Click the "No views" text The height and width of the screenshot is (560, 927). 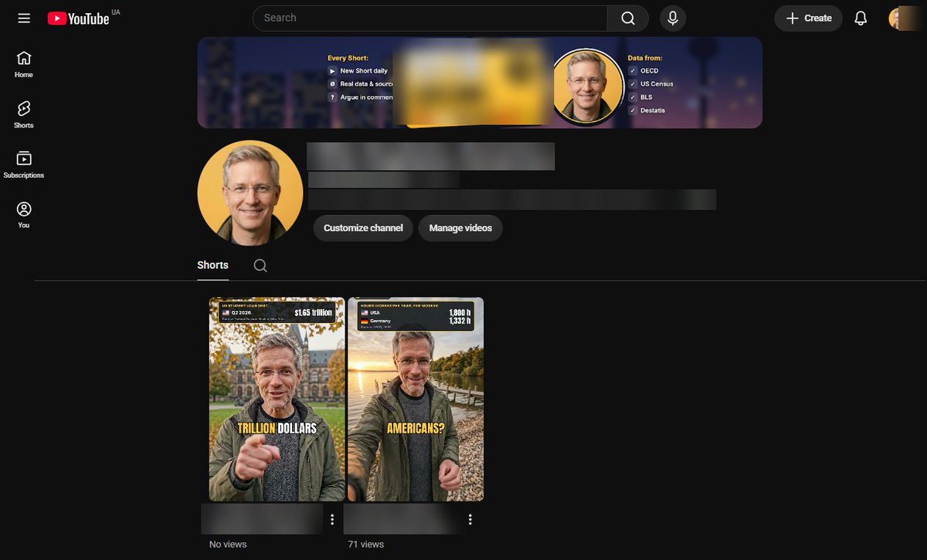[x=228, y=545]
